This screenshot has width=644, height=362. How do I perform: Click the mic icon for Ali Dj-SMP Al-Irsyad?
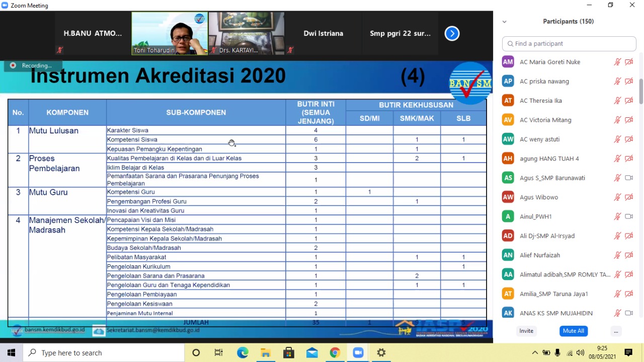[617, 236]
